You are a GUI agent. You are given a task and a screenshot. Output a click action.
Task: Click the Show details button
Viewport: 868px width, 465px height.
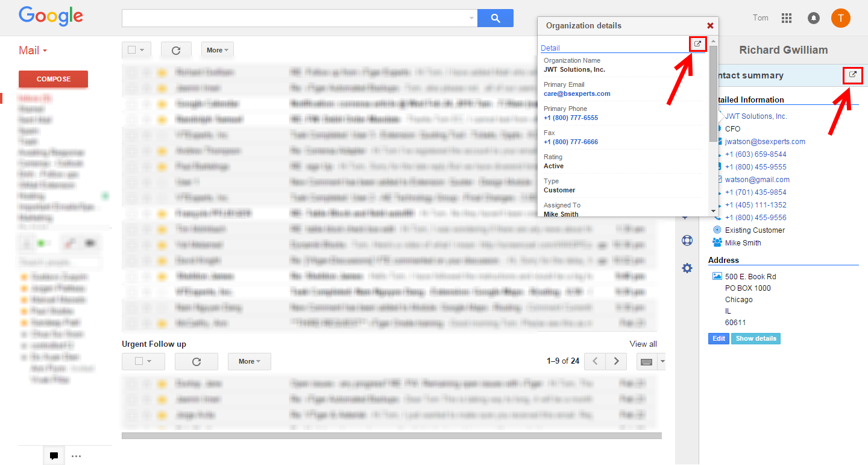[x=756, y=338]
